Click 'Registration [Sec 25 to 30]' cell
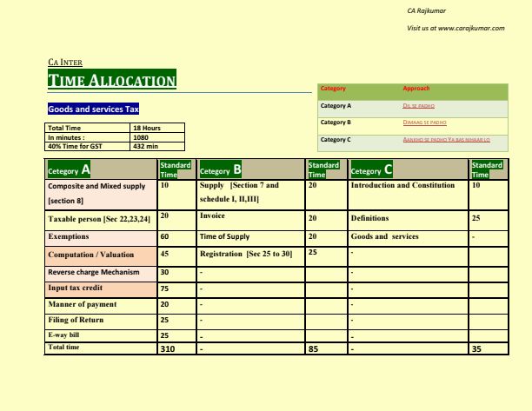The height and width of the screenshot is (411, 532). pos(250,256)
